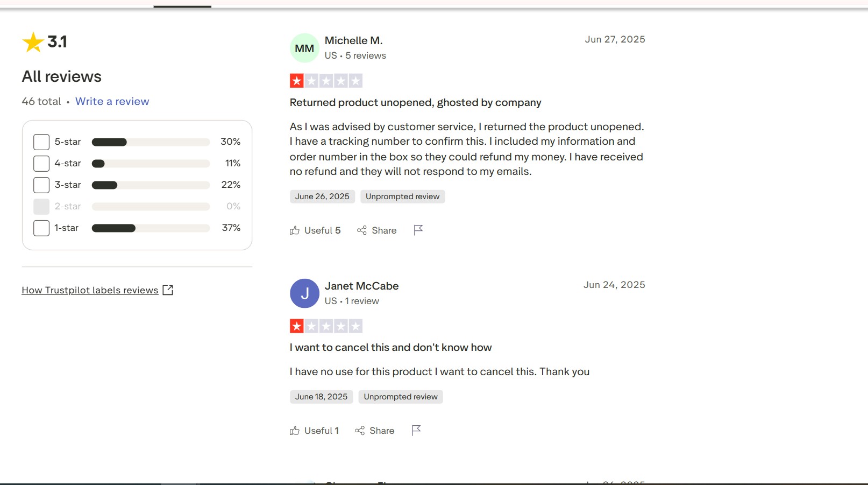Open How Trustpilot labels reviews link
868x485 pixels.
[90, 290]
